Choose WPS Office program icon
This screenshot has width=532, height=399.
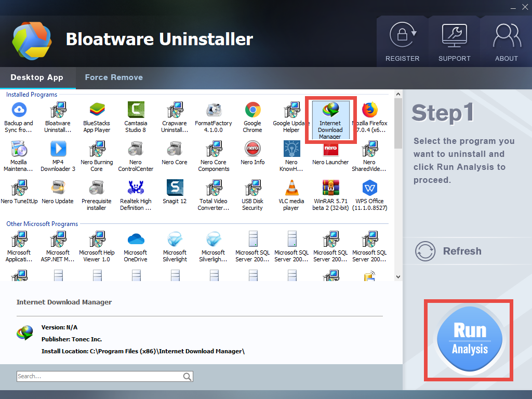[370, 188]
